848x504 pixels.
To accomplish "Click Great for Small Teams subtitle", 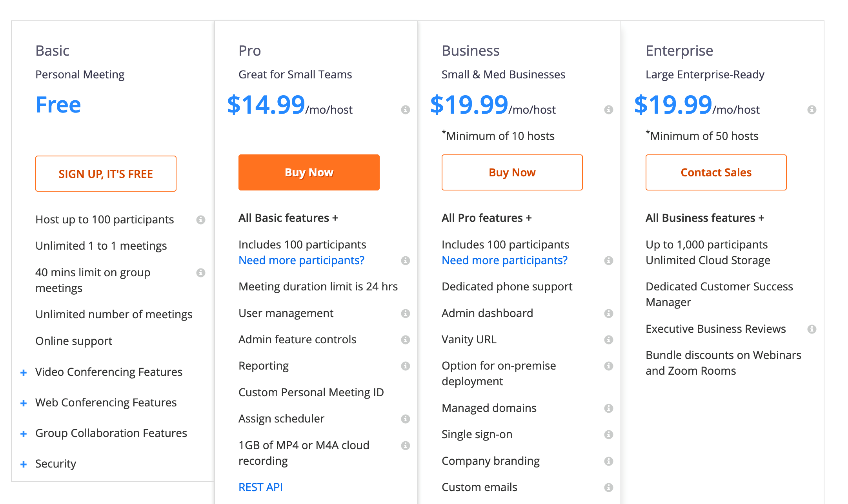I will click(295, 74).
